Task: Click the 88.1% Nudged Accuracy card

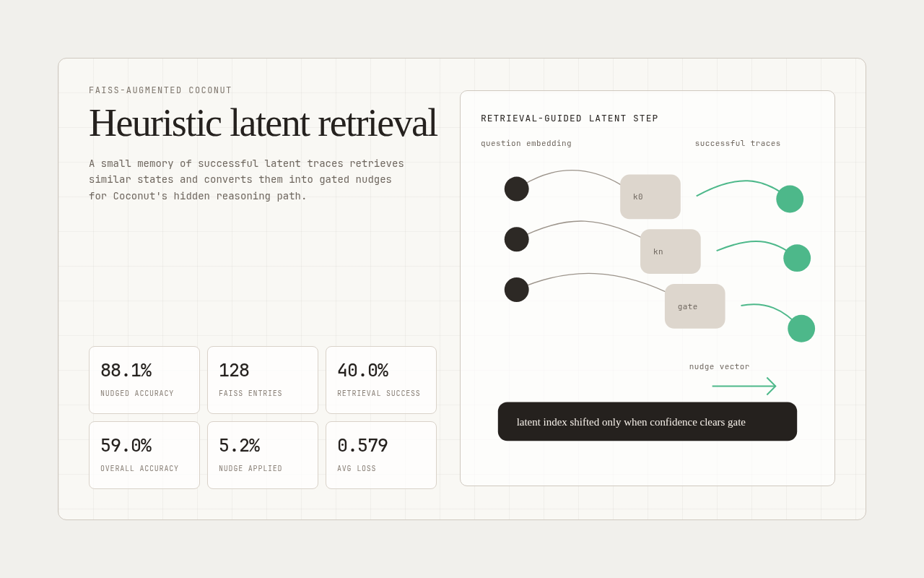Action: click(144, 380)
